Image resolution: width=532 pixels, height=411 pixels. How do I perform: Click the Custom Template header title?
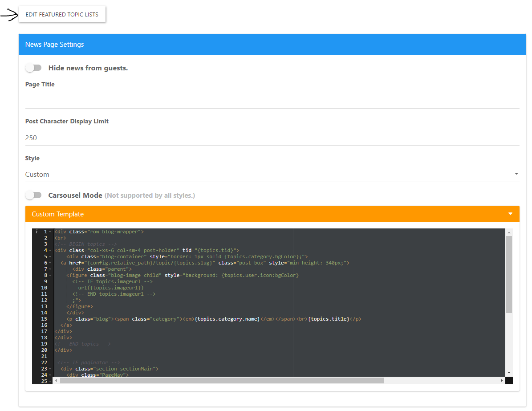click(x=58, y=214)
